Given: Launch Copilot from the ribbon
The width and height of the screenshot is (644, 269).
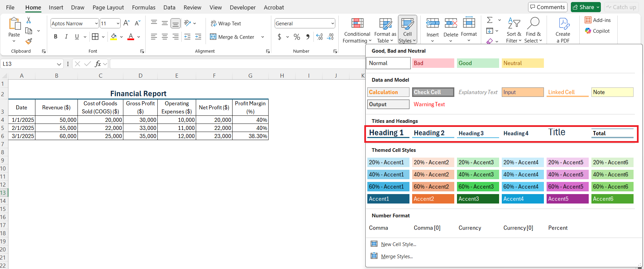Looking at the screenshot, I should 597,31.
